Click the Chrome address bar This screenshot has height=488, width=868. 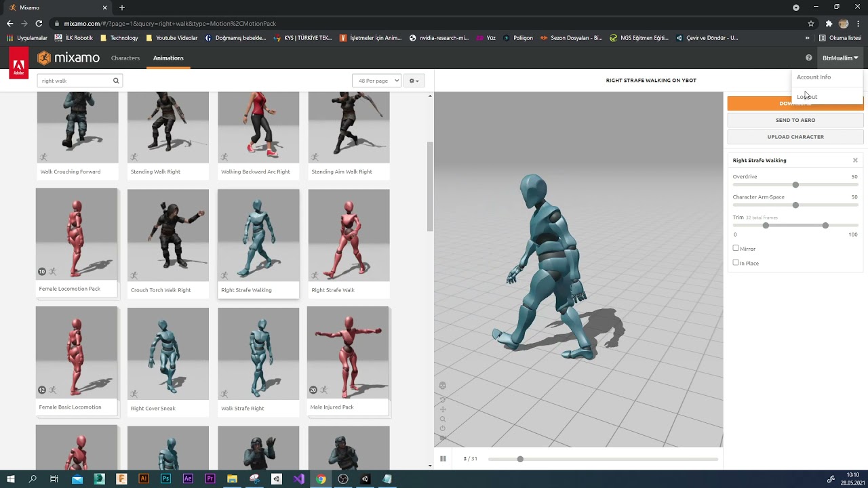(427, 23)
